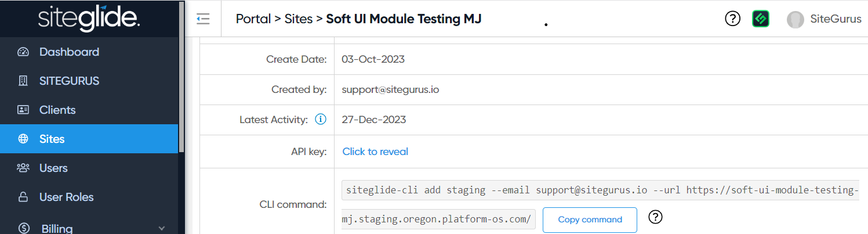This screenshot has width=868, height=234.
Task: Collapse the sidebar with the toggle icon
Action: (203, 19)
